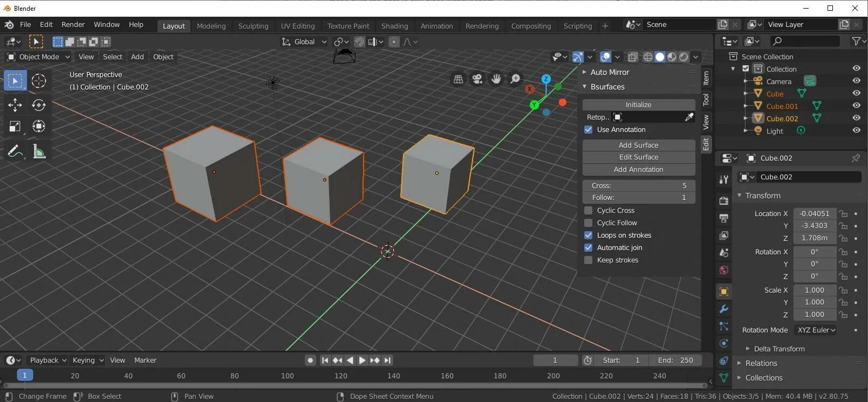The height and width of the screenshot is (402, 868).
Task: Activate the Annotate pencil tool
Action: pyautogui.click(x=15, y=151)
